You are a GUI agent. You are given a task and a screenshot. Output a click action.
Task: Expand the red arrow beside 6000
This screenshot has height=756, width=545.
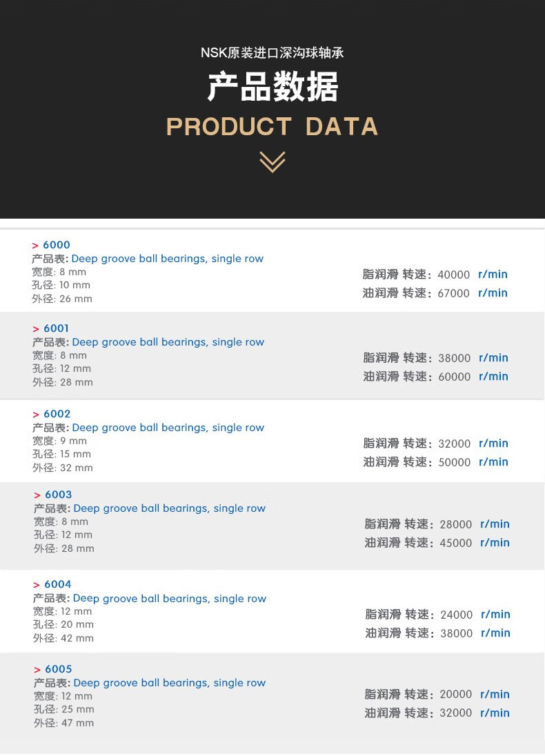[35, 246]
